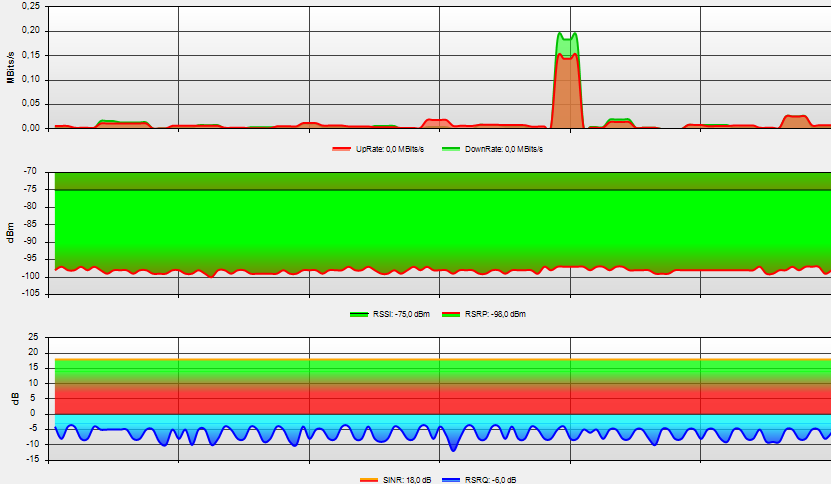Select the RSSI -75,0 dBm legend label
The height and width of the screenshot is (484, 831).
(x=400, y=314)
